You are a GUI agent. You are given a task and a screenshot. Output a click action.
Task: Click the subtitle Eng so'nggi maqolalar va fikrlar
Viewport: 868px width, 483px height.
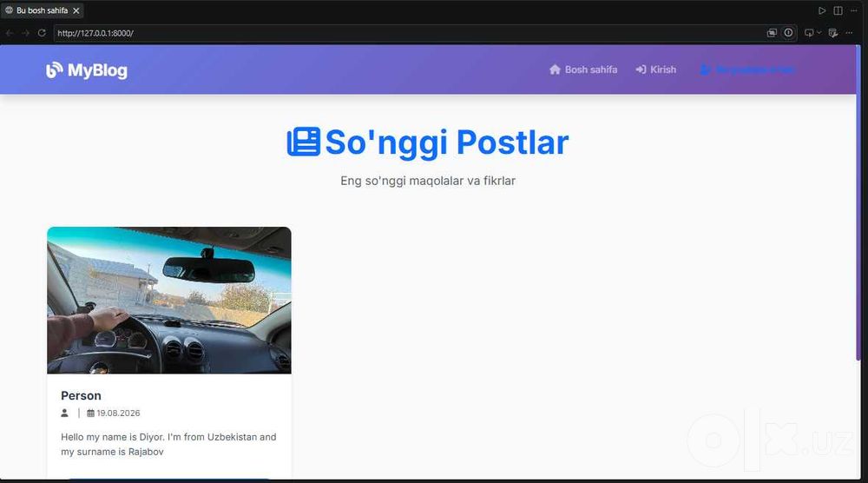[428, 181]
